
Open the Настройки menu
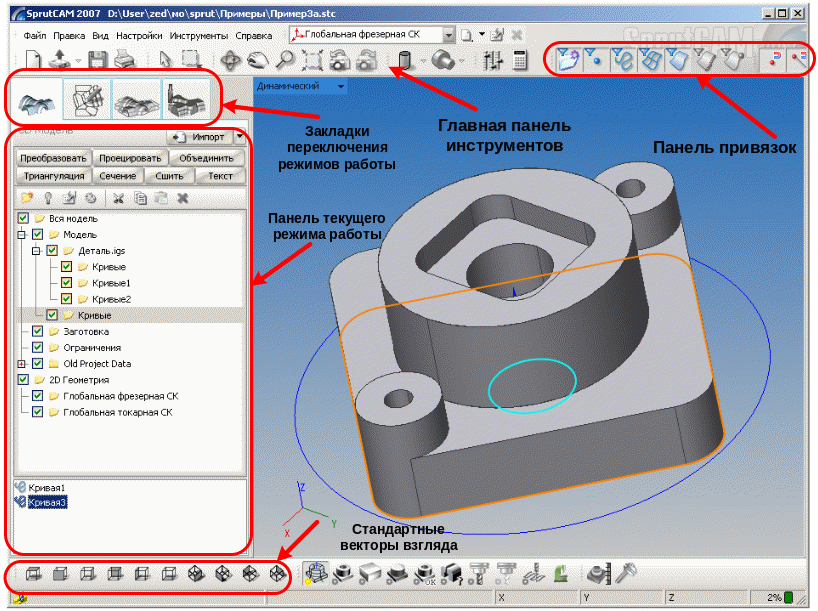coord(140,35)
